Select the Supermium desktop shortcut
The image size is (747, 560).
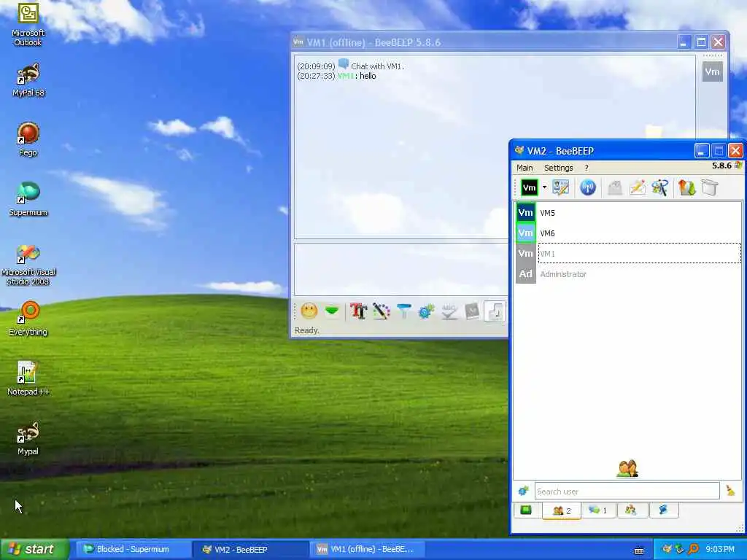pyautogui.click(x=28, y=199)
